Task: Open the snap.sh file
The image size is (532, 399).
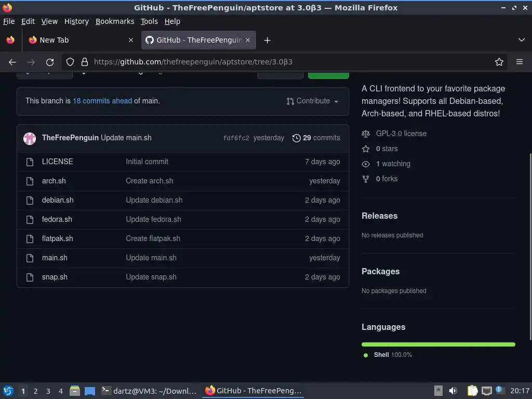Action: coord(55,277)
